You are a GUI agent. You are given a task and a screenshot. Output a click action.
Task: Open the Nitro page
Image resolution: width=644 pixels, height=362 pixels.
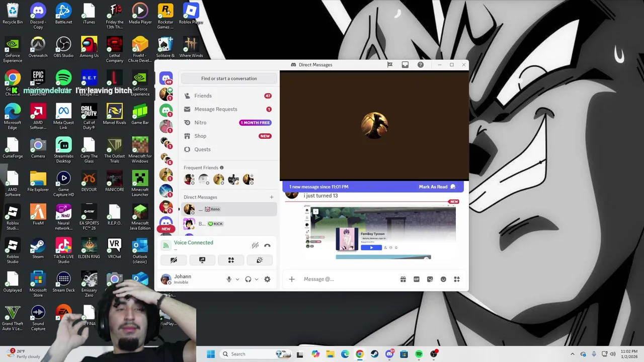pos(228,123)
